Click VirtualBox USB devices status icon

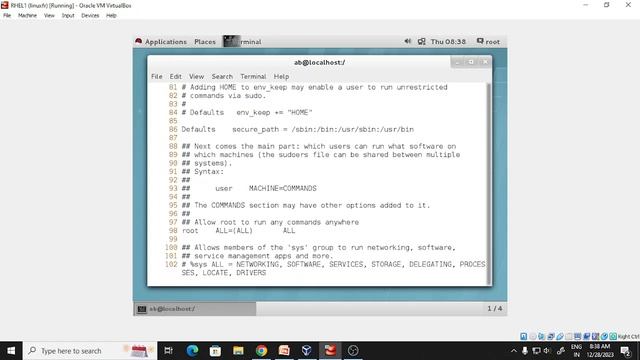(x=560, y=336)
